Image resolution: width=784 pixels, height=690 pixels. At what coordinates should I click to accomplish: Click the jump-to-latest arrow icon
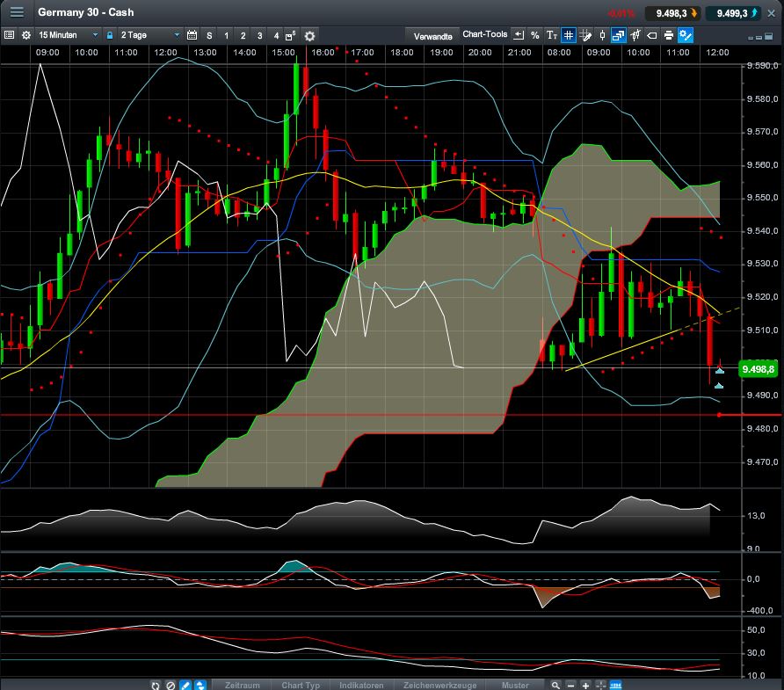tap(519, 35)
